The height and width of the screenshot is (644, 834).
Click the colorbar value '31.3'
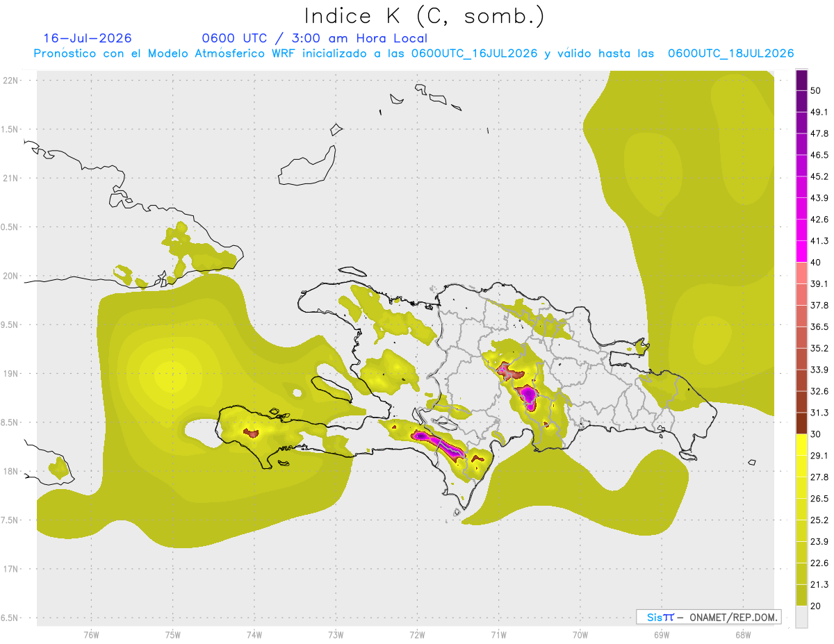coord(819,413)
